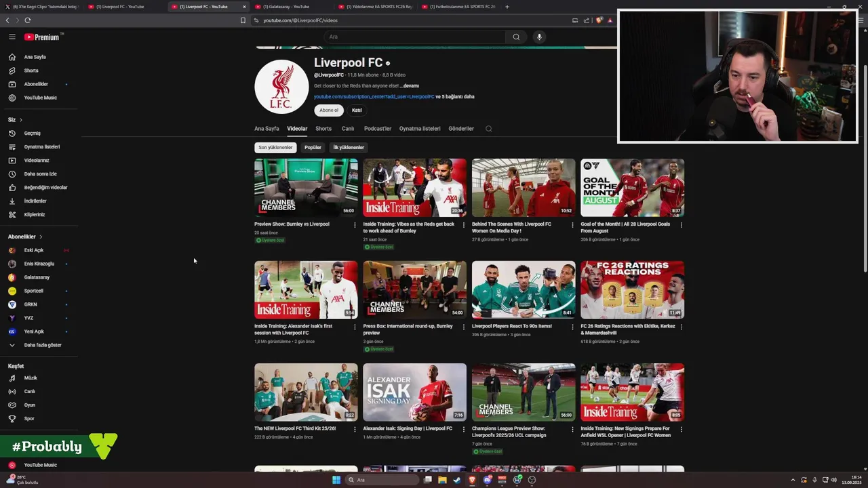Open Oynatma listeleri in sidebar
Screen dimensions: 868x488
coord(39,147)
